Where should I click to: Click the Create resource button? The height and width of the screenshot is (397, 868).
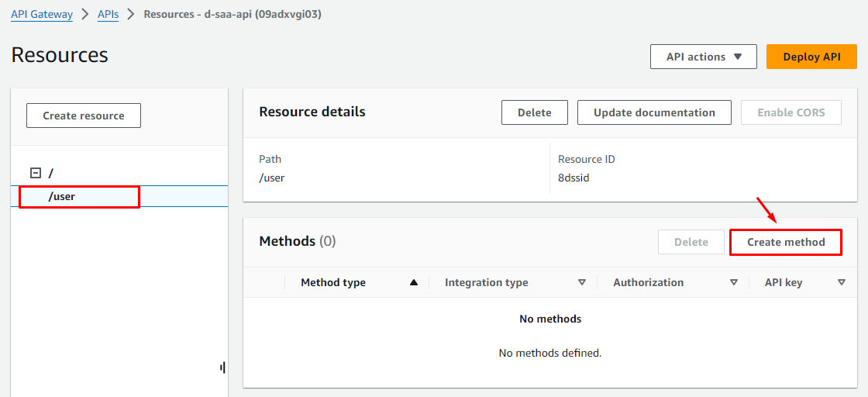point(84,116)
